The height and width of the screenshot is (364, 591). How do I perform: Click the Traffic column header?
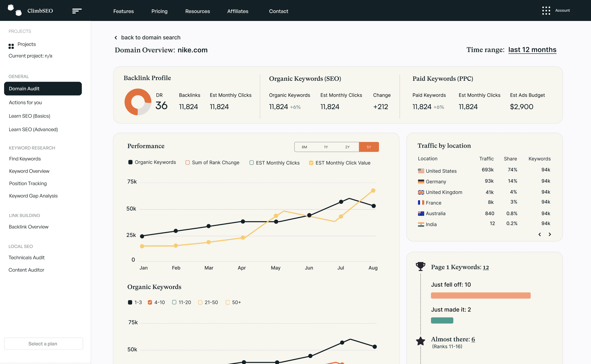pos(486,159)
